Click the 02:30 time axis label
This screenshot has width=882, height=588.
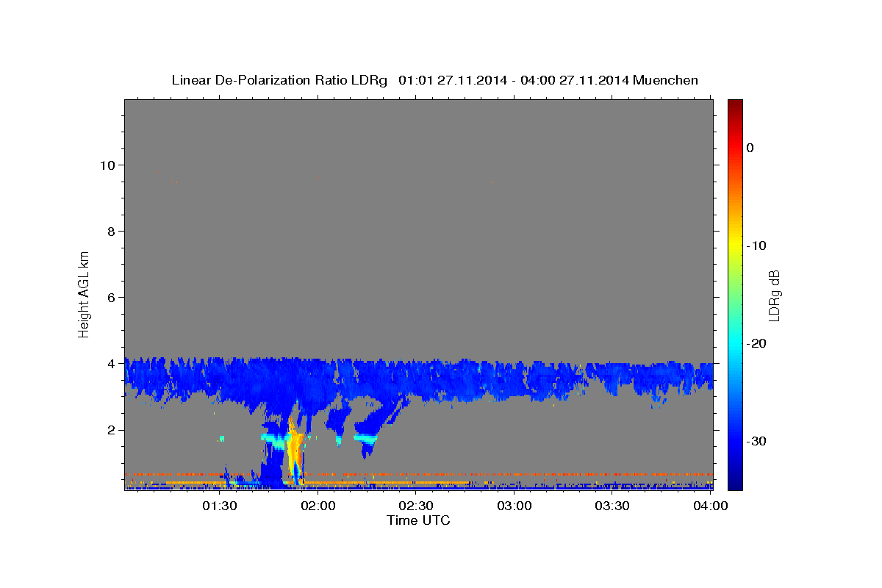(x=416, y=506)
